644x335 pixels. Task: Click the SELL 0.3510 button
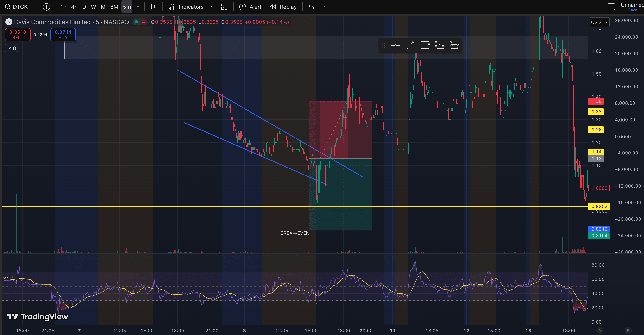[18, 34]
